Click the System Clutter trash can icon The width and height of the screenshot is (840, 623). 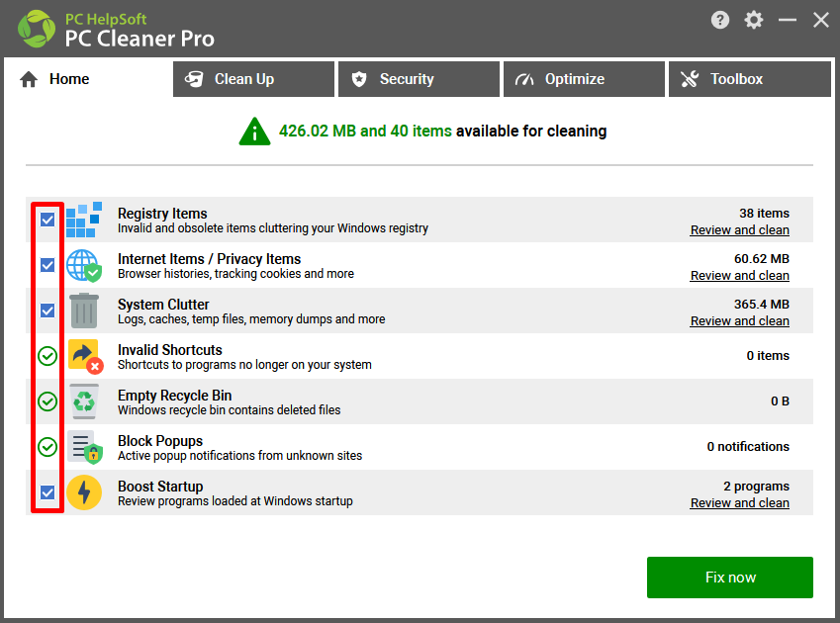point(84,311)
